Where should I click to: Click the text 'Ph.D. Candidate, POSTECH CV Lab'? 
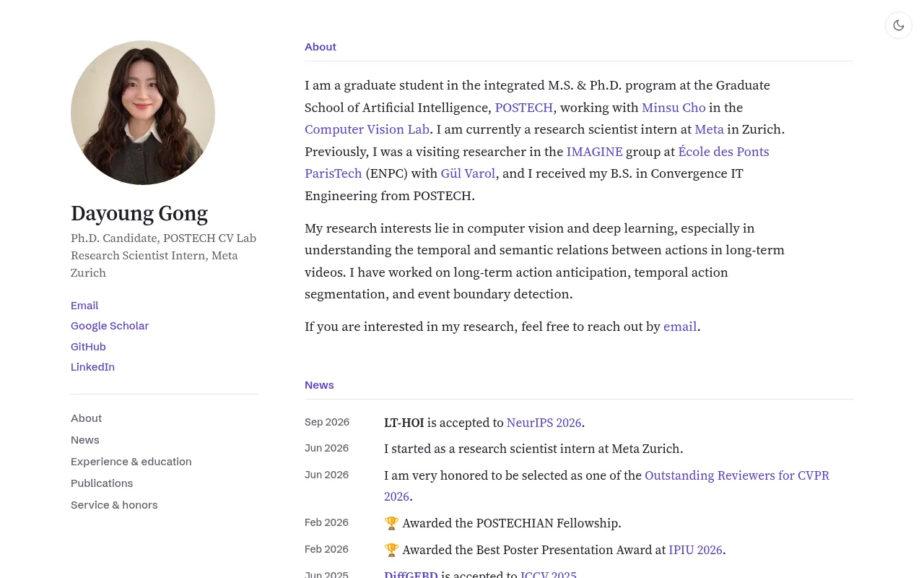[163, 238]
